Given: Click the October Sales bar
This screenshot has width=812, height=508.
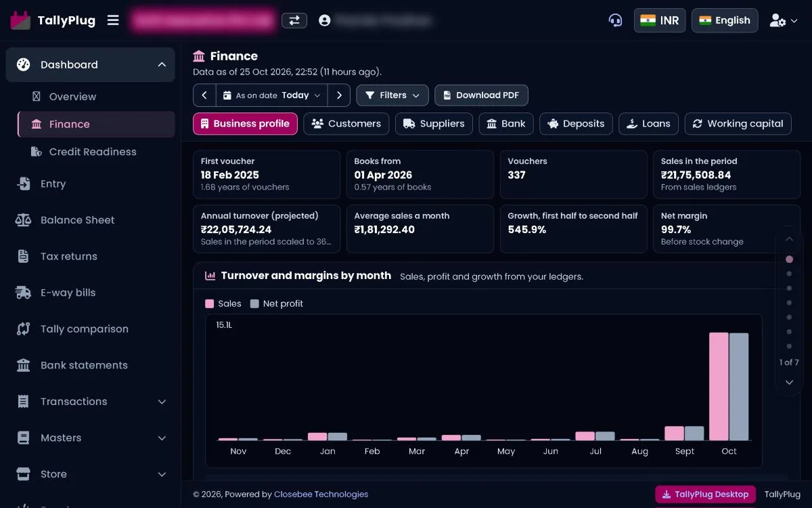Looking at the screenshot, I should [719, 387].
